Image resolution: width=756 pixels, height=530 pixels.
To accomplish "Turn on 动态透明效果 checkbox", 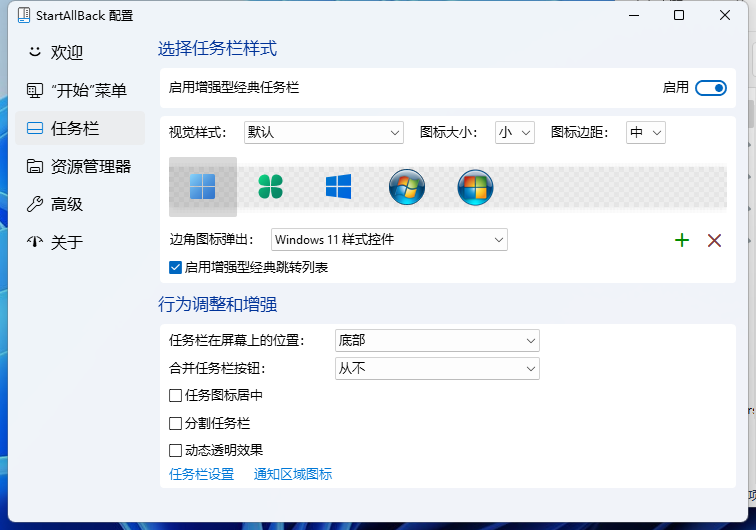I will (x=176, y=450).
